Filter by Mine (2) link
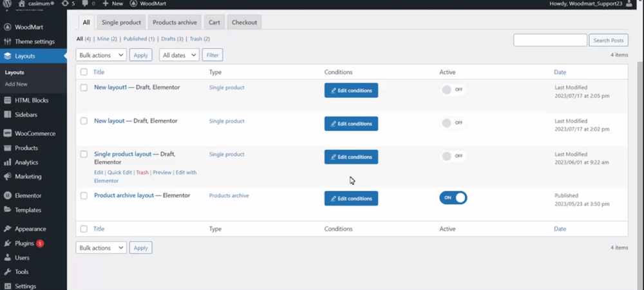This screenshot has width=644, height=290. (x=107, y=39)
